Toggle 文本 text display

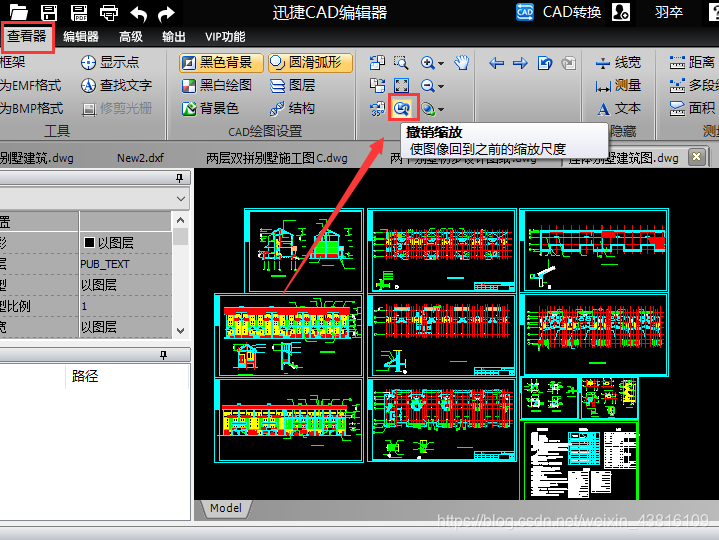(618, 109)
